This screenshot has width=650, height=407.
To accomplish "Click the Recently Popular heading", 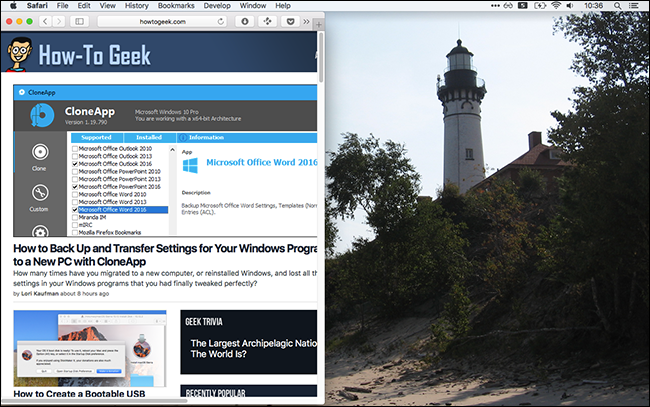I will (215, 393).
